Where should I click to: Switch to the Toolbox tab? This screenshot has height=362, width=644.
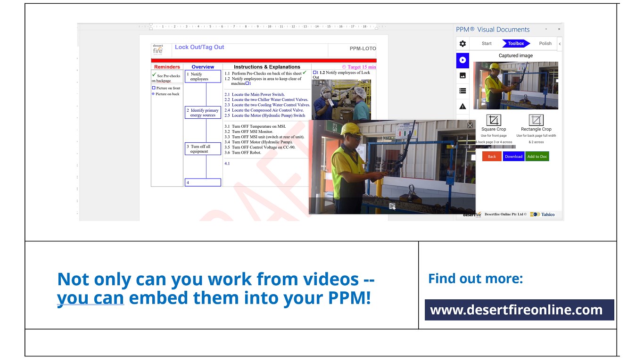click(516, 43)
